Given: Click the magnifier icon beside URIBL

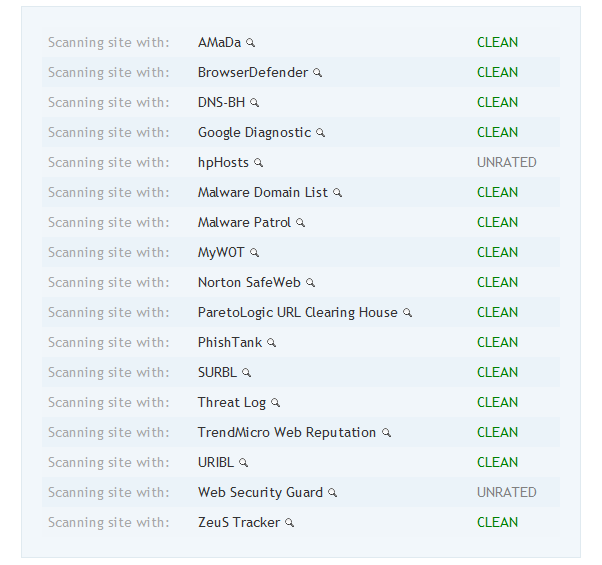Looking at the screenshot, I should (243, 463).
